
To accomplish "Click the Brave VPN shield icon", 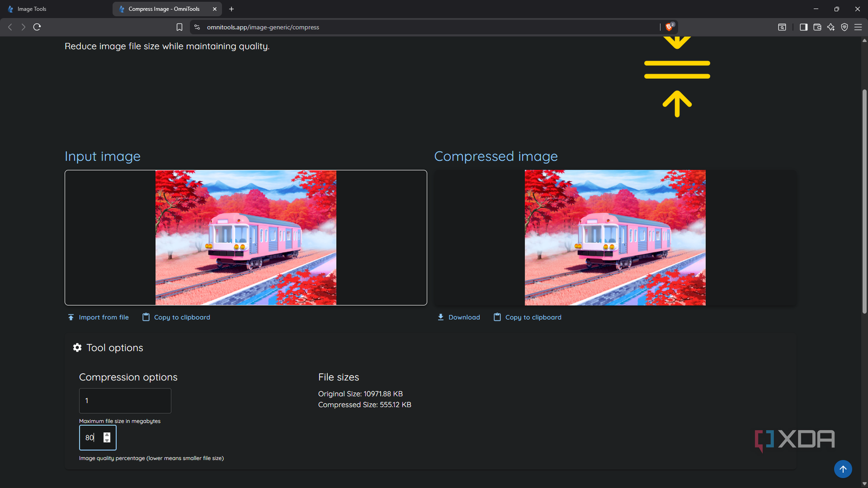I will (x=845, y=27).
